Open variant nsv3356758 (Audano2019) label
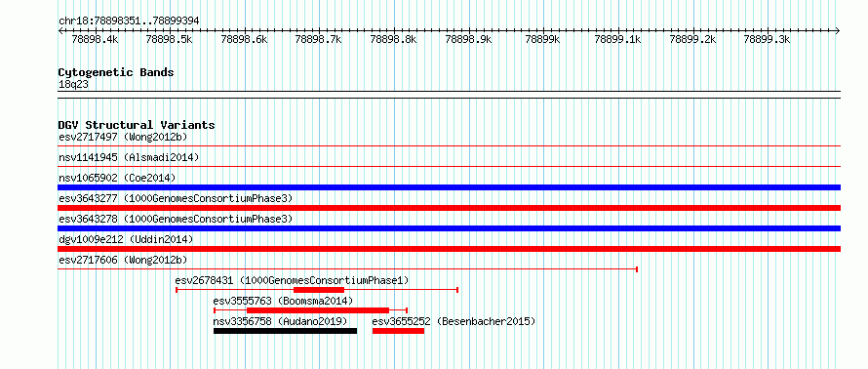 (x=280, y=321)
